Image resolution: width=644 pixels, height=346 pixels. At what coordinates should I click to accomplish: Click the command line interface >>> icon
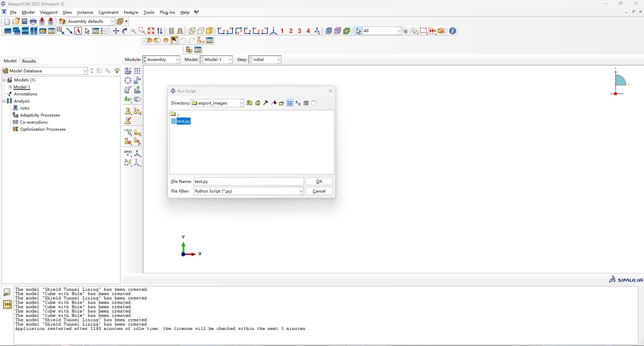click(x=7, y=304)
